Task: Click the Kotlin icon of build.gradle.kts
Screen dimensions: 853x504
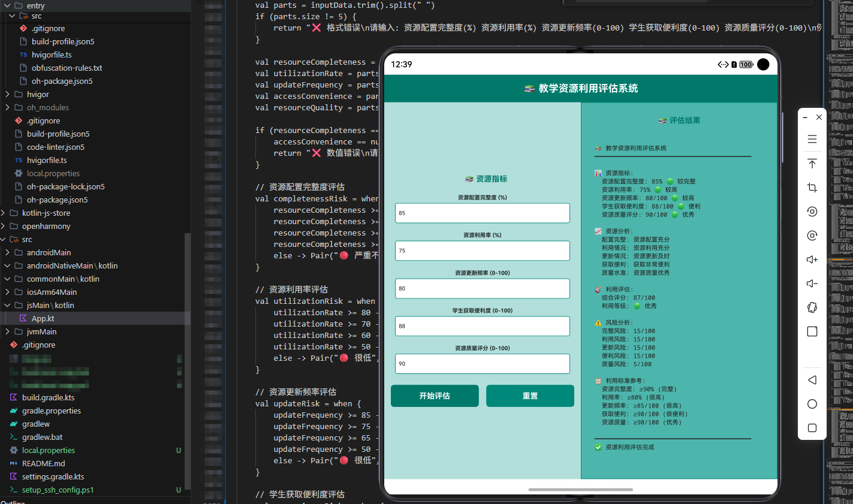Action: point(13,397)
